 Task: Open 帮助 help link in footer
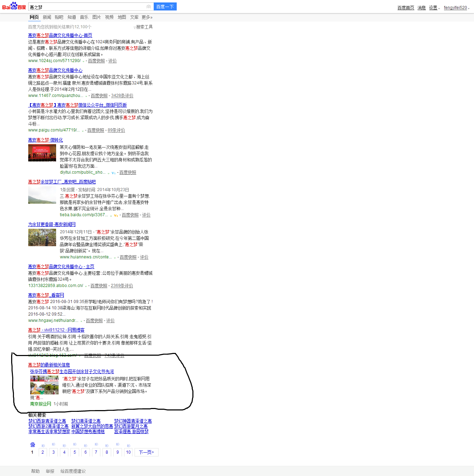pyautogui.click(x=36, y=471)
